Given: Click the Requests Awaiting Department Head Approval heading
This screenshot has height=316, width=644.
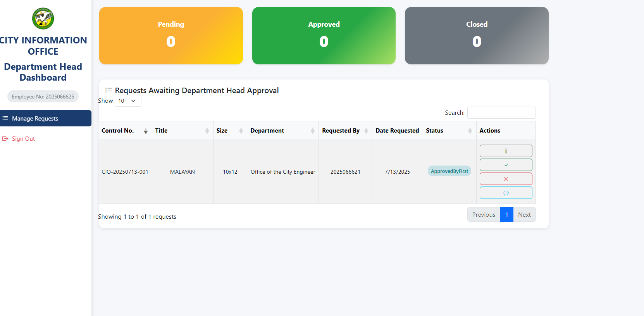Looking at the screenshot, I should click(197, 90).
